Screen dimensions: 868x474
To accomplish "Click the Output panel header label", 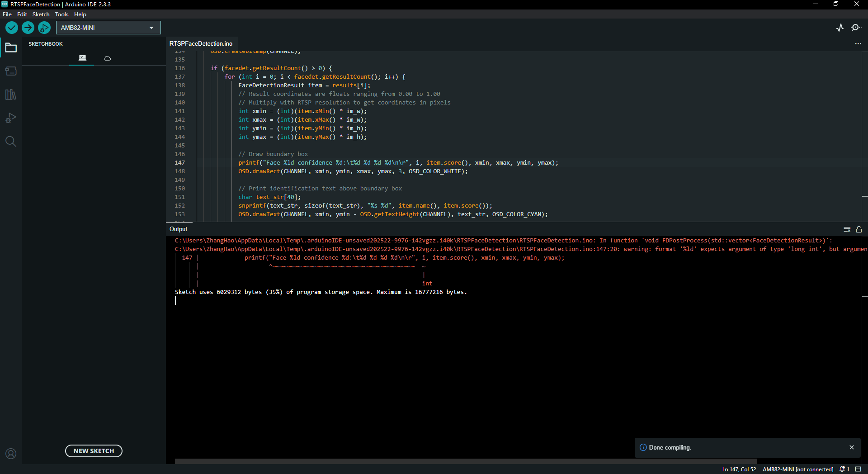I will pyautogui.click(x=178, y=229).
